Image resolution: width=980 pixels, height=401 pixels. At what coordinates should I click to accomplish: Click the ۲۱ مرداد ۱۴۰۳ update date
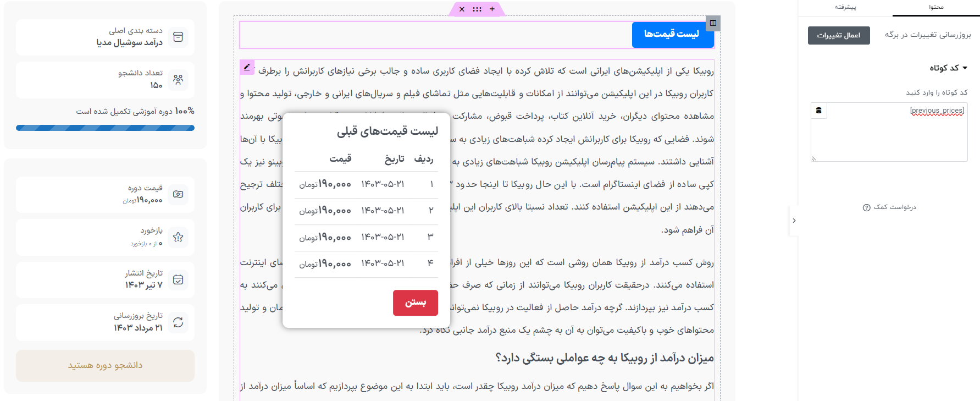139,328
